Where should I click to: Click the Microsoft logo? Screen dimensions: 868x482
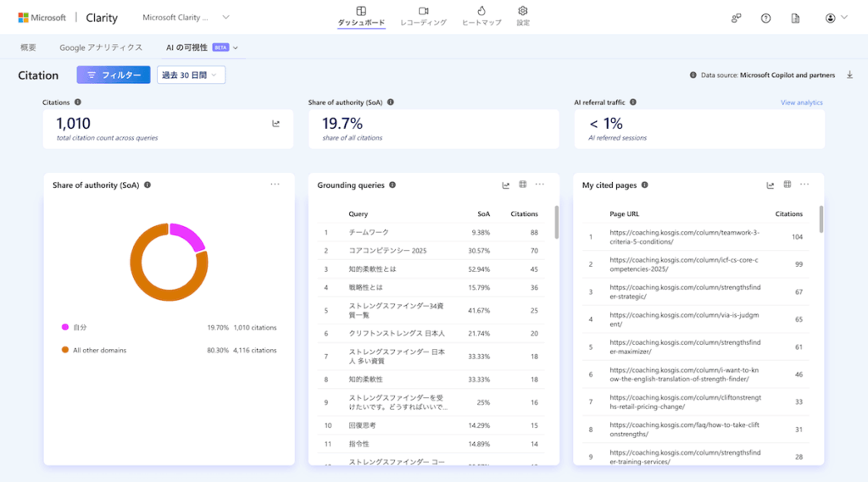[42, 18]
